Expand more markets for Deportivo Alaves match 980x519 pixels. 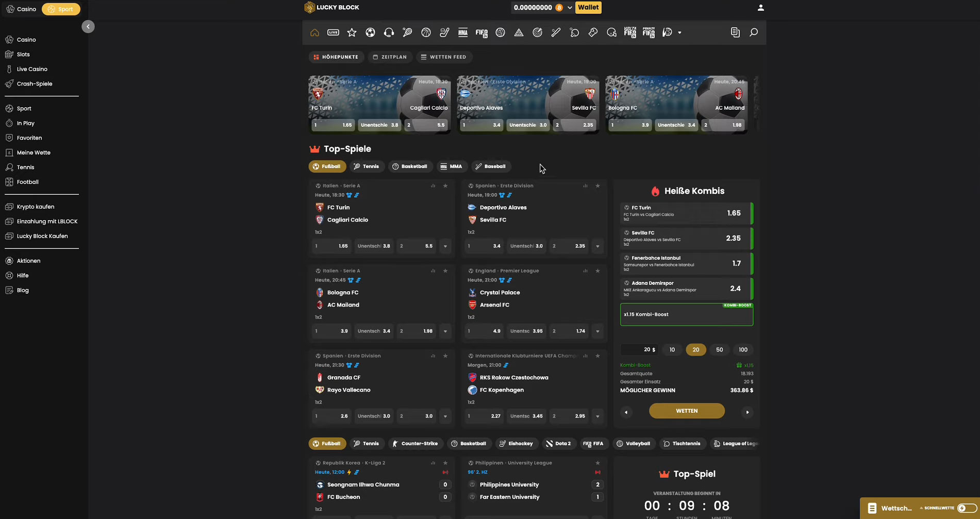(597, 246)
